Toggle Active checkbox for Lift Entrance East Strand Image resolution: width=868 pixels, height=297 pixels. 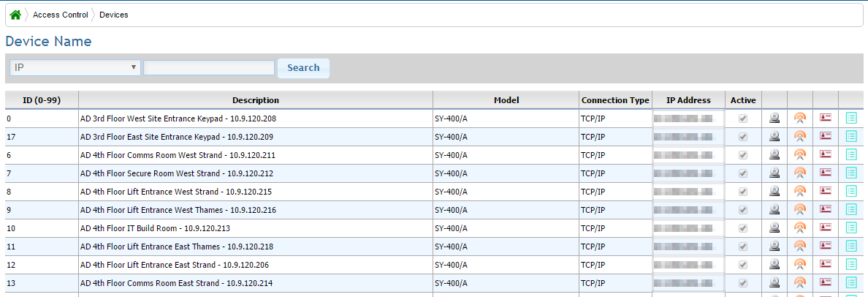(744, 265)
